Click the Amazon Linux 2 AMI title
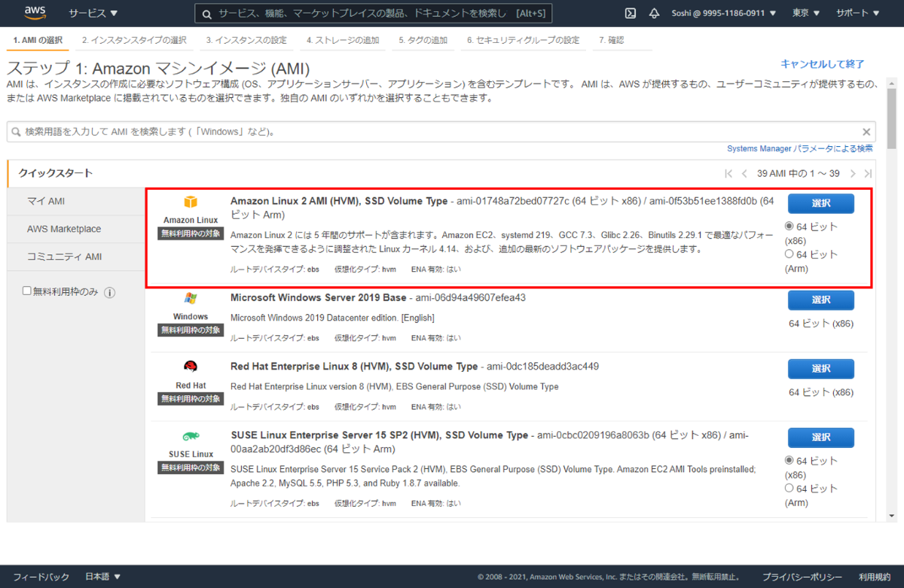Viewport: 904px width, 588px height. pos(339,201)
